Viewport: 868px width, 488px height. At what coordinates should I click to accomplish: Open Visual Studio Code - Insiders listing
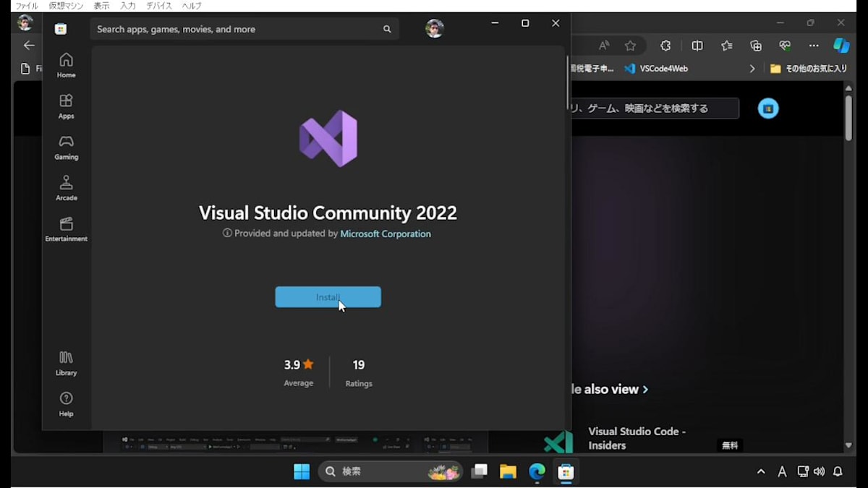[x=637, y=438]
